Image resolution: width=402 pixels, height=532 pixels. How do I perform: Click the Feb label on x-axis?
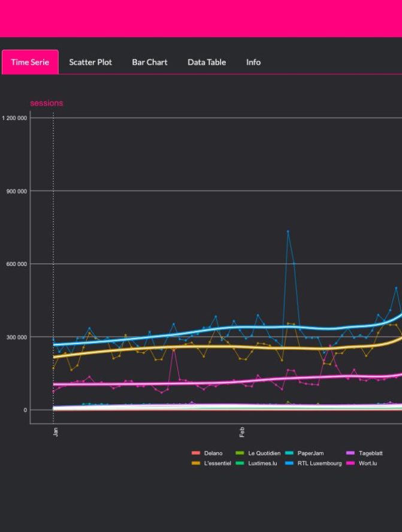coord(242,431)
